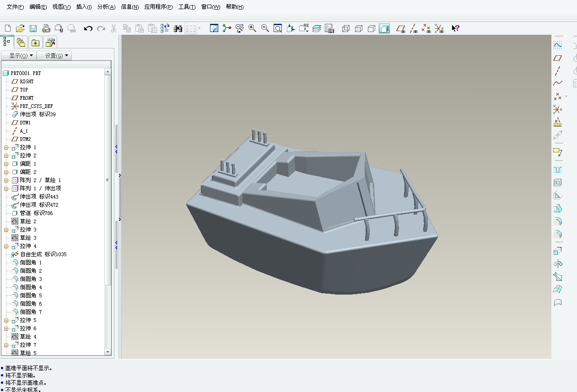Switch display to Hidden Line mode
This screenshot has width=577, height=392.
click(x=359, y=28)
